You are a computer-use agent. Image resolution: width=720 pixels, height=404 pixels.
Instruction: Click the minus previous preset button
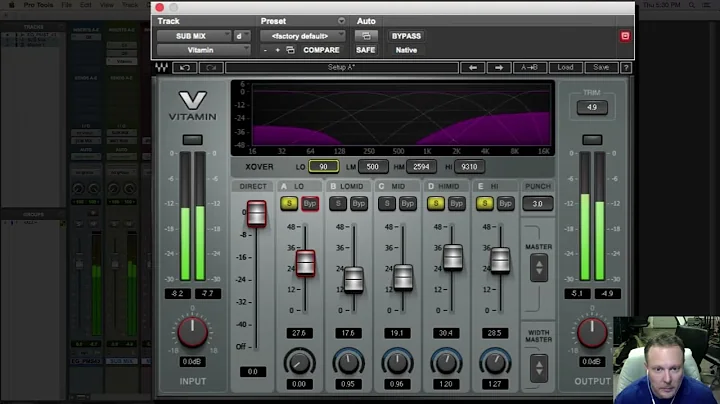coord(265,50)
